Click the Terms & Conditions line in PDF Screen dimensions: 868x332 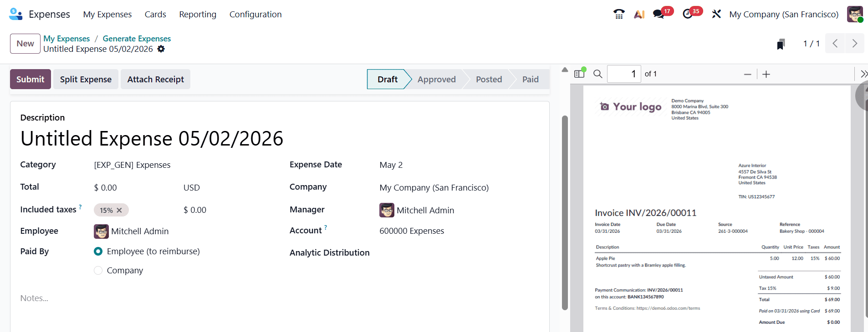pos(647,308)
